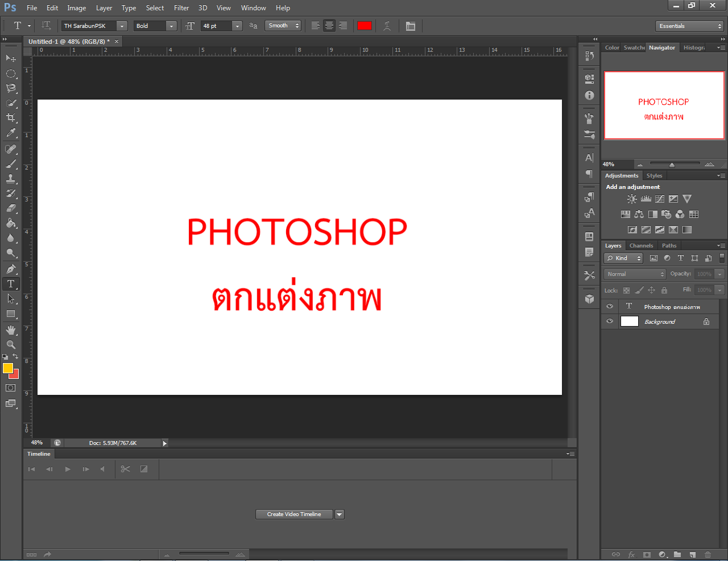Click Create Video Timeline button

[294, 514]
